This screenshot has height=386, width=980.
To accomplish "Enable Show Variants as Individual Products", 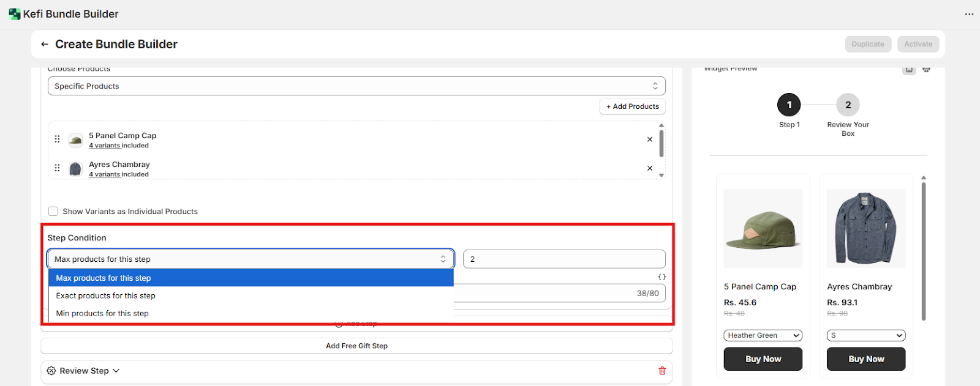I will 53,212.
